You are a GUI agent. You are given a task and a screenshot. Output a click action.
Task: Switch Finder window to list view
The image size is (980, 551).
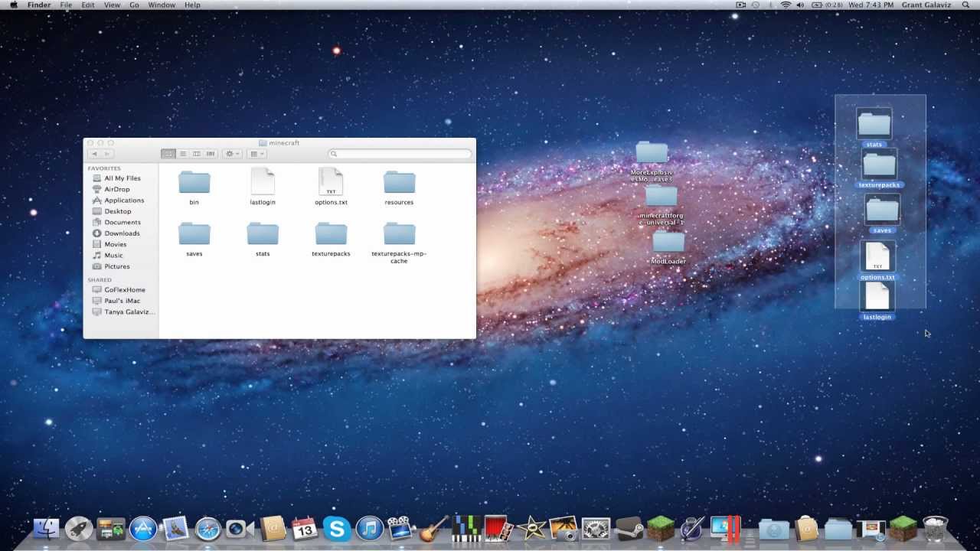tap(182, 154)
